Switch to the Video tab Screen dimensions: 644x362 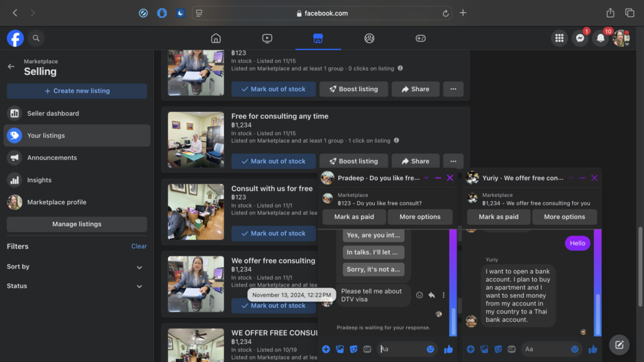pos(267,38)
